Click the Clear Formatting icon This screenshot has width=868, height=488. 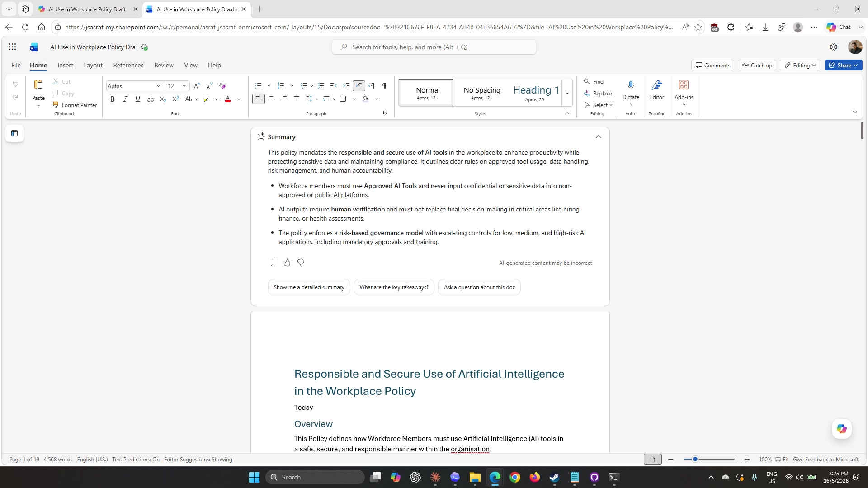click(222, 86)
